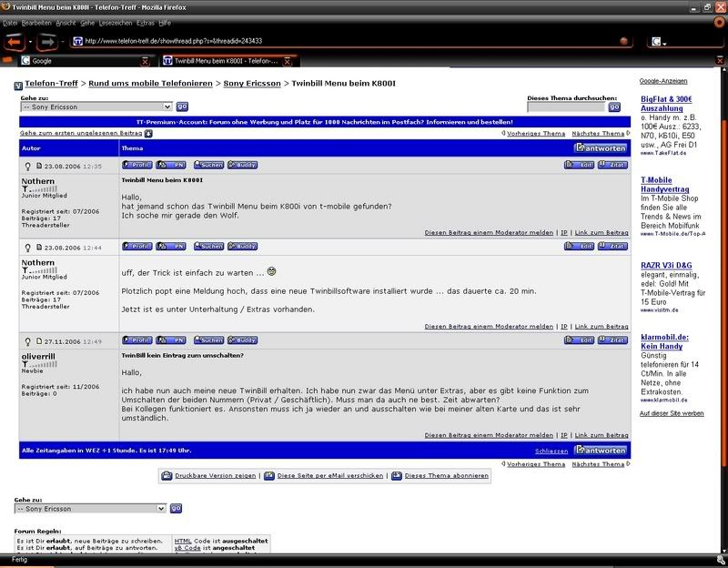Click the Buddy button on oliverrill's post
Image resolution: width=728 pixels, height=568 pixels.
(x=242, y=340)
